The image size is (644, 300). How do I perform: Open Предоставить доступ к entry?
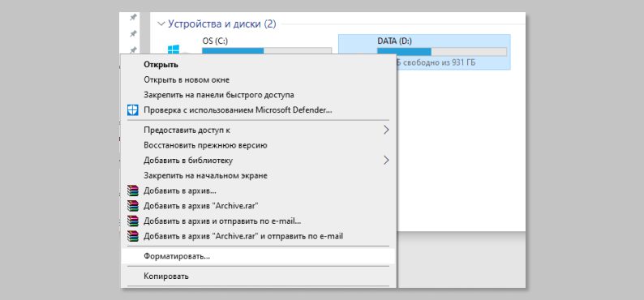[187, 130]
